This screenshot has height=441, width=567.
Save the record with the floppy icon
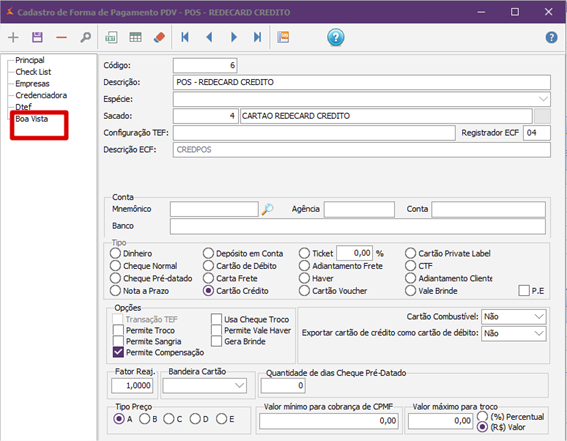(x=37, y=37)
